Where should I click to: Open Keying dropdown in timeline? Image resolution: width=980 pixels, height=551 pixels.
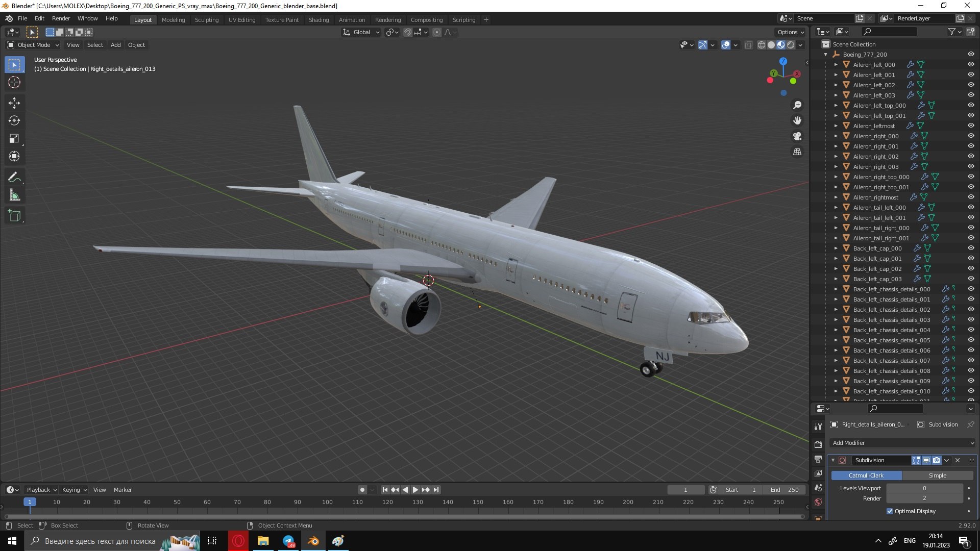coord(74,490)
